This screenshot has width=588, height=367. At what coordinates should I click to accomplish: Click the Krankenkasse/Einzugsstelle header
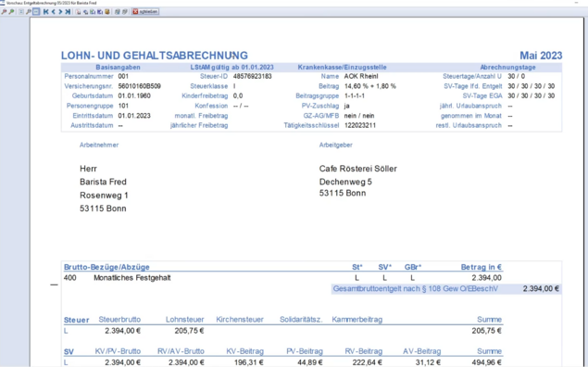pyautogui.click(x=342, y=67)
